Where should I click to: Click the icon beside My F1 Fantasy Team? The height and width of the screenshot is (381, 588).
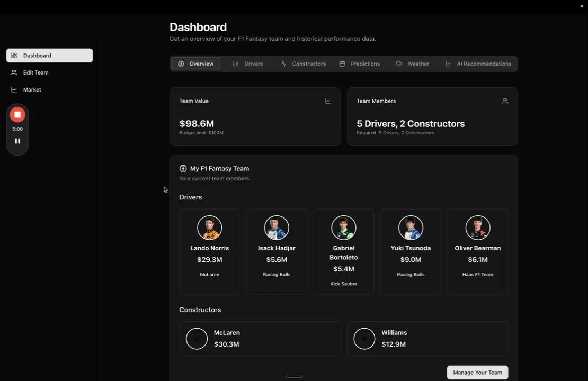click(183, 169)
